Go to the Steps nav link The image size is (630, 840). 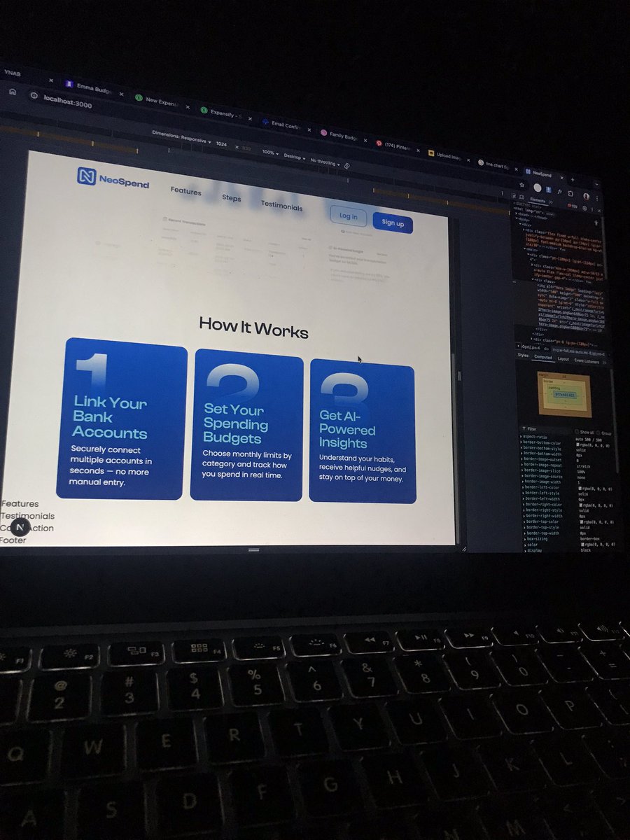tap(232, 198)
